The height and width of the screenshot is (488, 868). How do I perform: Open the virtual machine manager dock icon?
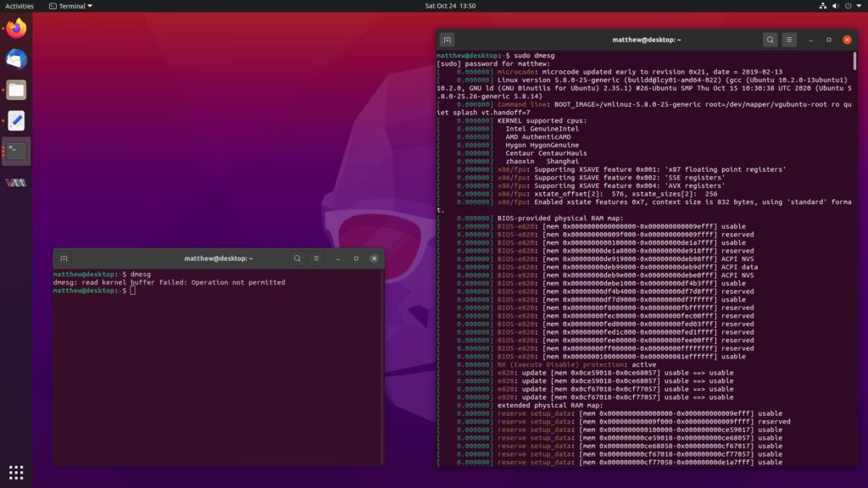coord(16,182)
